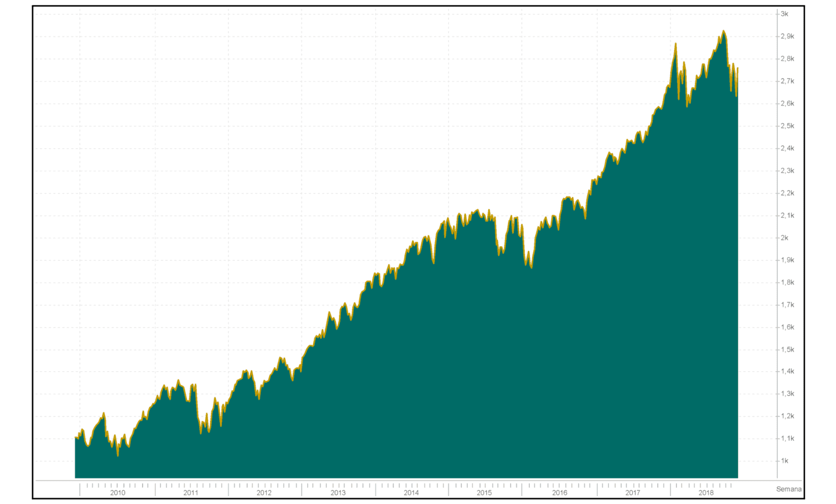
Task: Click the 1,3k value on the y-axis
Action: pos(788,394)
